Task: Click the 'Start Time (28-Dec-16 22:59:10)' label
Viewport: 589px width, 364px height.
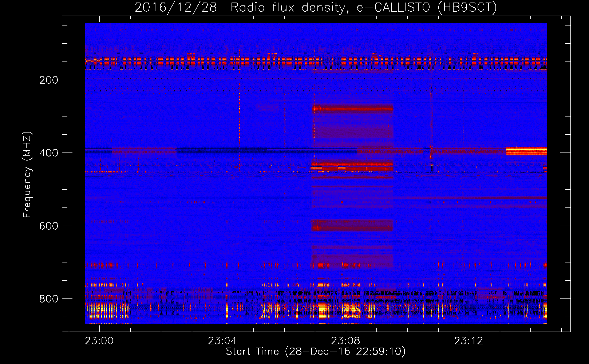Action: click(x=316, y=352)
